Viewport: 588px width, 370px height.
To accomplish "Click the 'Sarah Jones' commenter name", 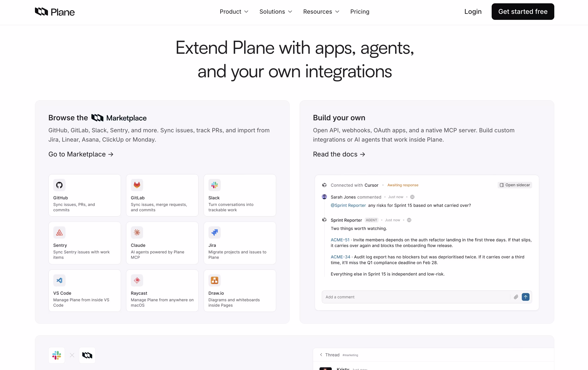I will [343, 197].
